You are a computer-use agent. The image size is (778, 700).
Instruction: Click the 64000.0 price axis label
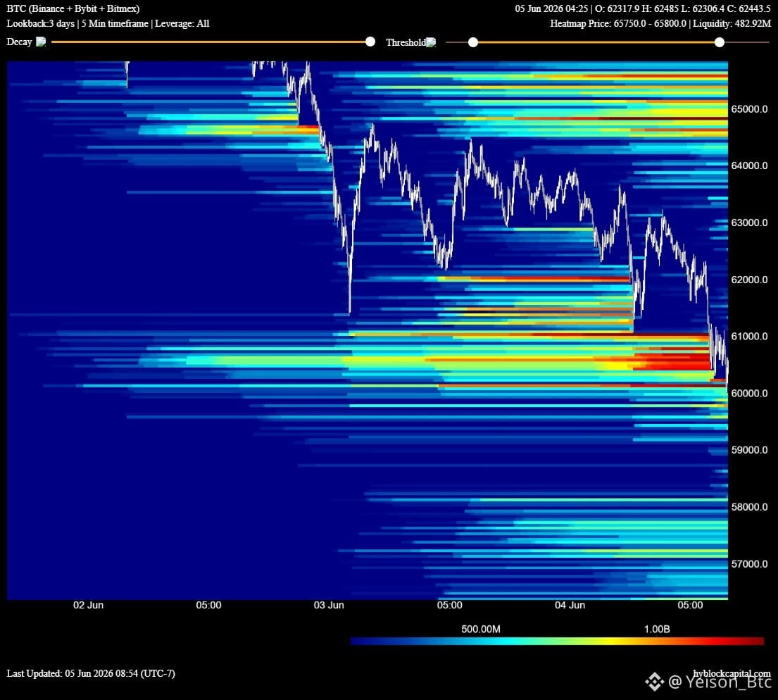pyautogui.click(x=749, y=165)
